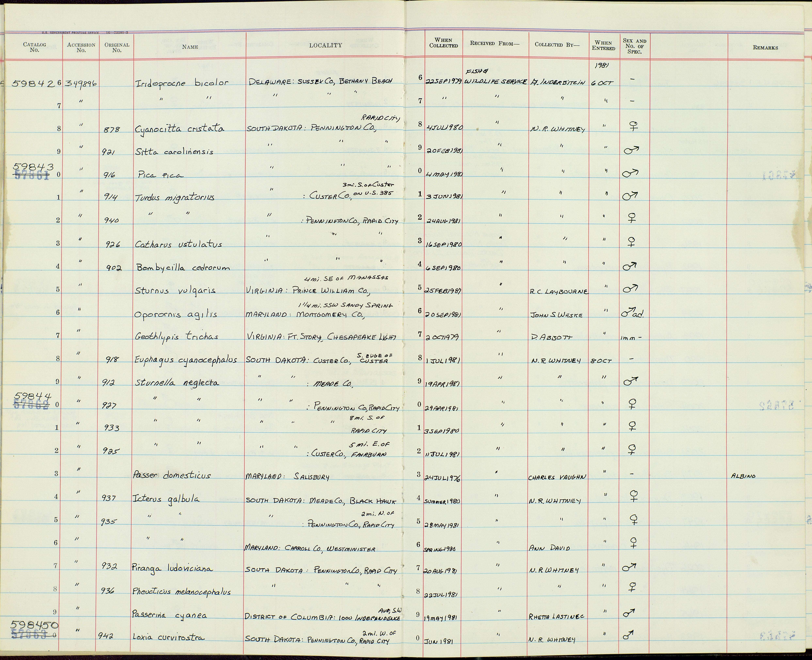This screenshot has width=812, height=660.
Task: Click the 'Received From—' column header
Action: click(x=495, y=43)
